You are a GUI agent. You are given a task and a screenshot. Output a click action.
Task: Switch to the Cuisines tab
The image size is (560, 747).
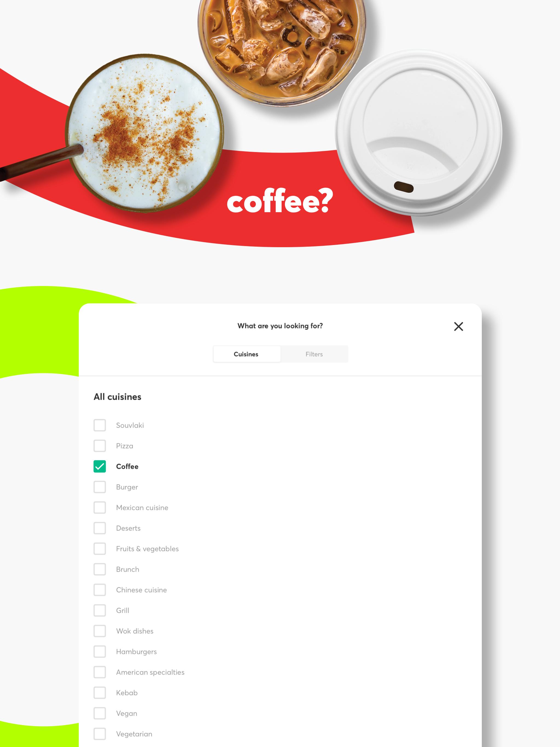[x=246, y=354]
